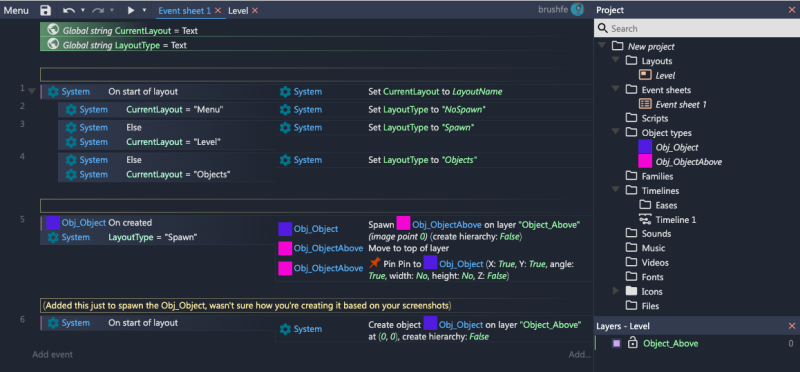Collapse event 1 sub-events triangle
The width and height of the screenshot is (800, 372).
click(x=32, y=92)
